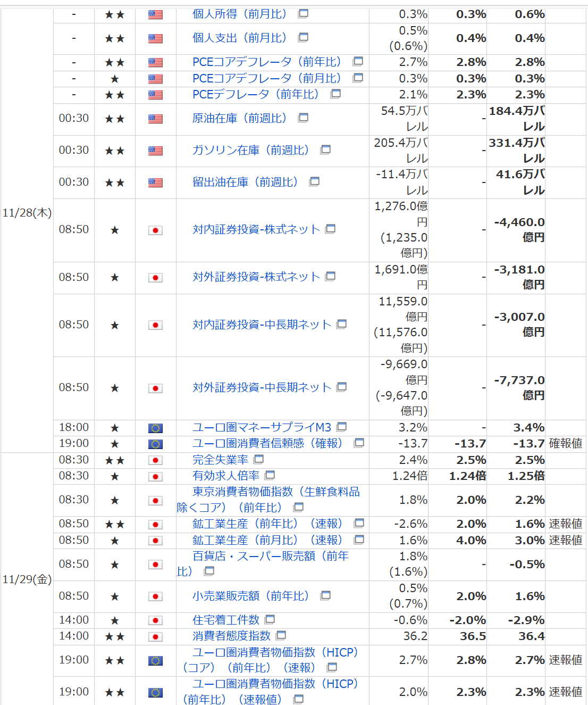The width and height of the screenshot is (588, 705).
Task: Open popup icon beside 個人支出（前月比）
Action: click(x=303, y=37)
